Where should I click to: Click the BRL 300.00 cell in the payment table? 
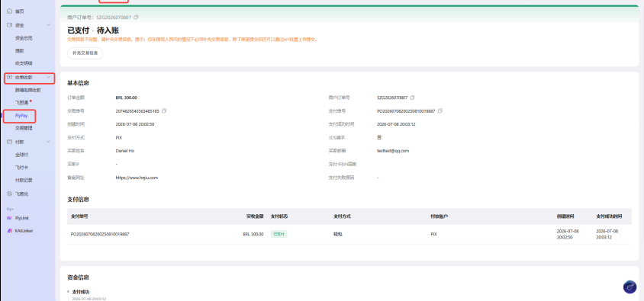(253, 234)
